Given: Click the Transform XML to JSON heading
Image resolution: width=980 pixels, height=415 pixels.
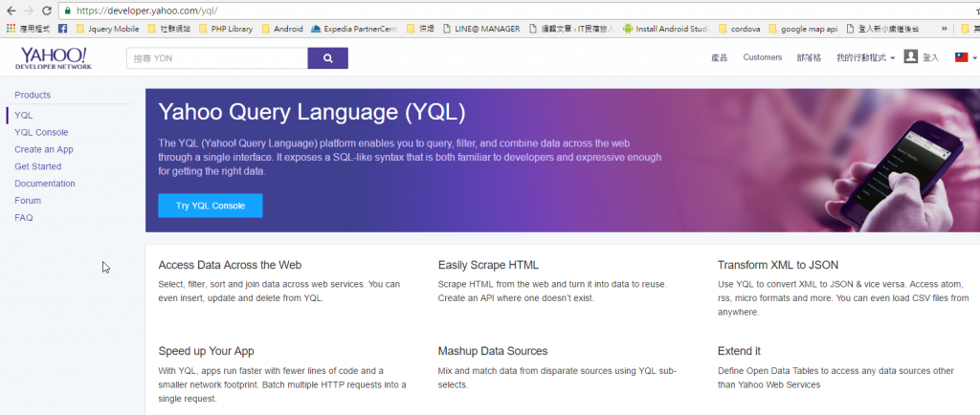Looking at the screenshot, I should point(778,265).
